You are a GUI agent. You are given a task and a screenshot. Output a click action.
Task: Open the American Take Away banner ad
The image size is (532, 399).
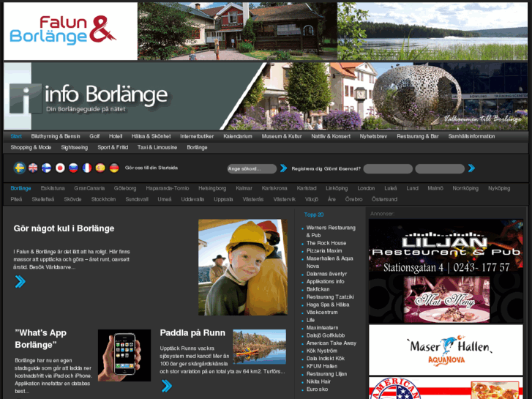coord(446,388)
